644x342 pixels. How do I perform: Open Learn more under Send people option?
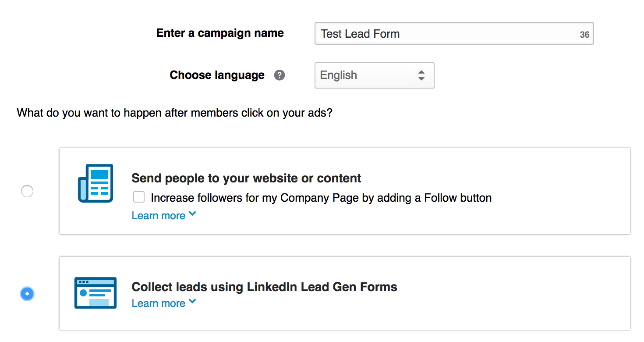point(158,215)
